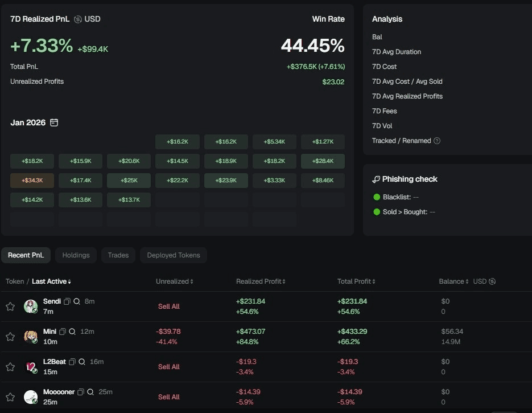Click the +$28.4K daily PnL cell

tap(323, 161)
